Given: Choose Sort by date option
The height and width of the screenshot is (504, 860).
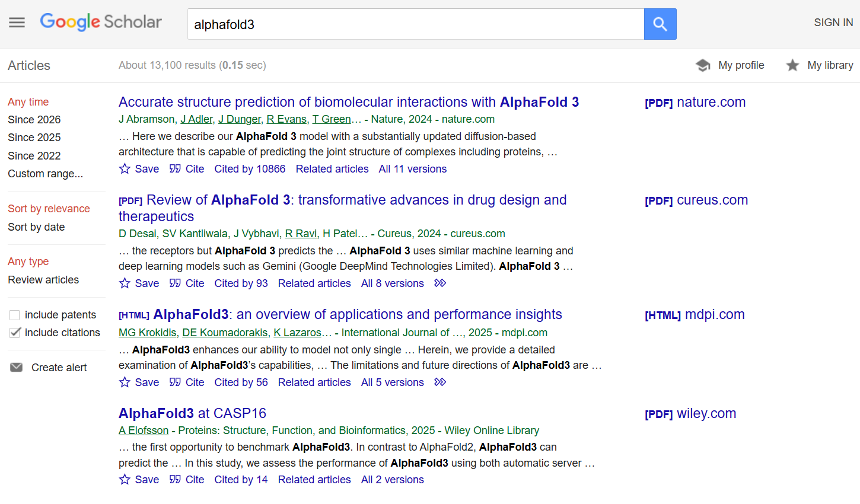Looking at the screenshot, I should coord(36,227).
